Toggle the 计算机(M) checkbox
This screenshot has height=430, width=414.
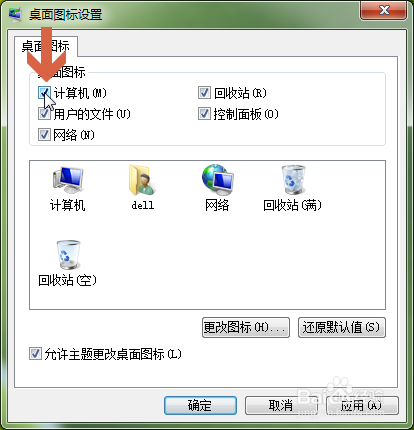44,93
